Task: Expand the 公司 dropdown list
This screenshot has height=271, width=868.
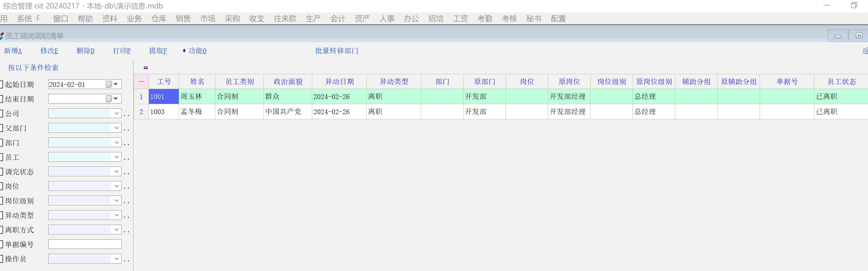Action: point(116,114)
